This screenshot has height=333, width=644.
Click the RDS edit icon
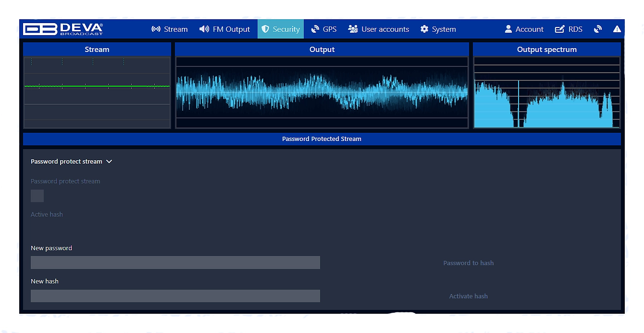coord(559,29)
